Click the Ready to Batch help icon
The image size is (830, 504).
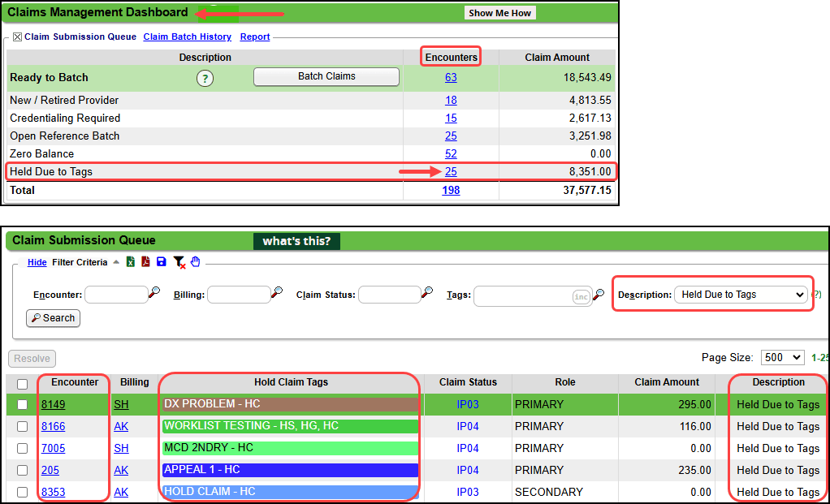tap(205, 78)
